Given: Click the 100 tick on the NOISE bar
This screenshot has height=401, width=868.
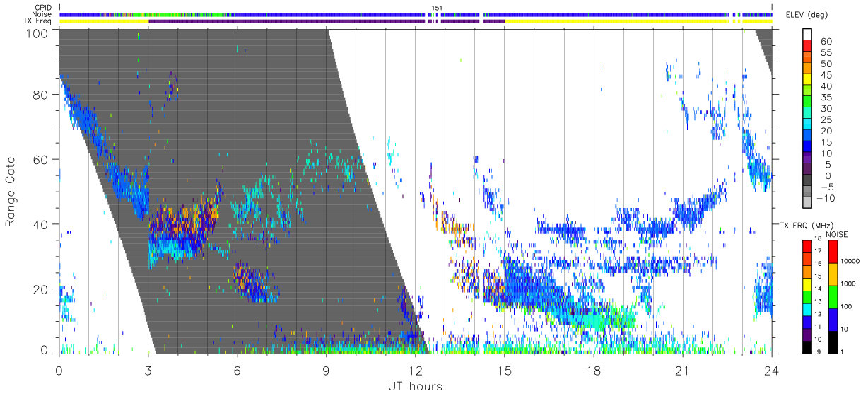Looking at the screenshot, I should point(847,307).
